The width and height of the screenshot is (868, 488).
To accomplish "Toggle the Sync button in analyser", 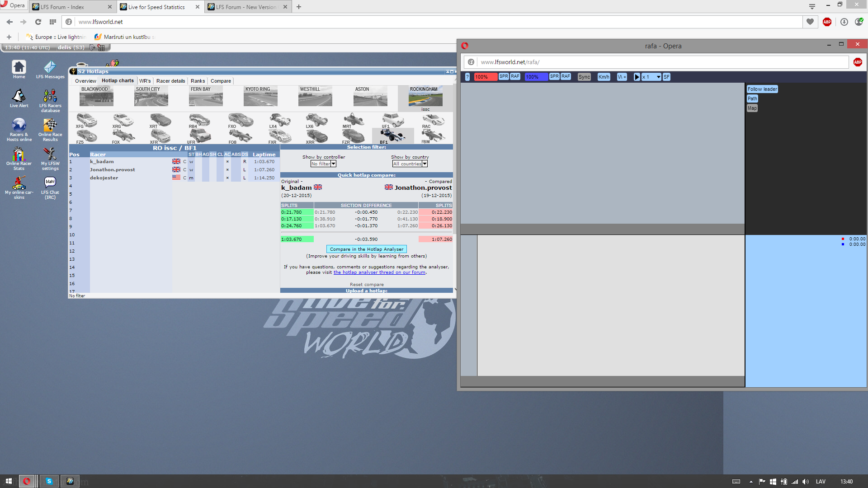I will click(x=584, y=77).
